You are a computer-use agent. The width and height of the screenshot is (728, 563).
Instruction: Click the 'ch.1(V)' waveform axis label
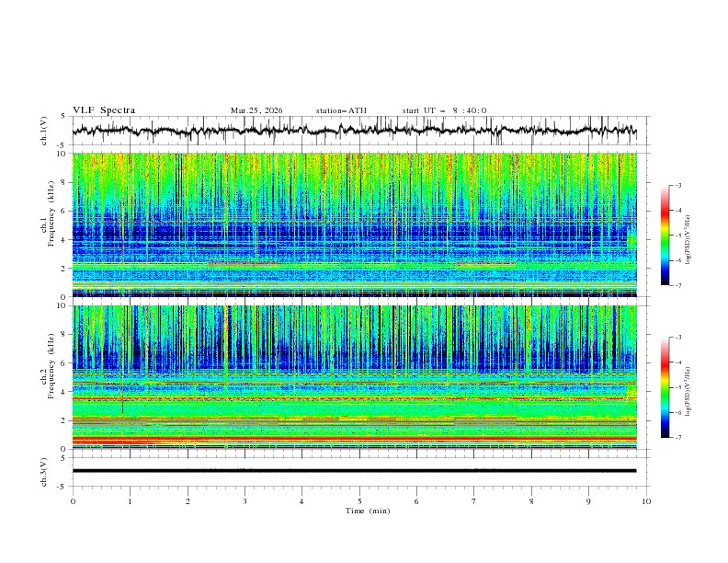point(44,131)
